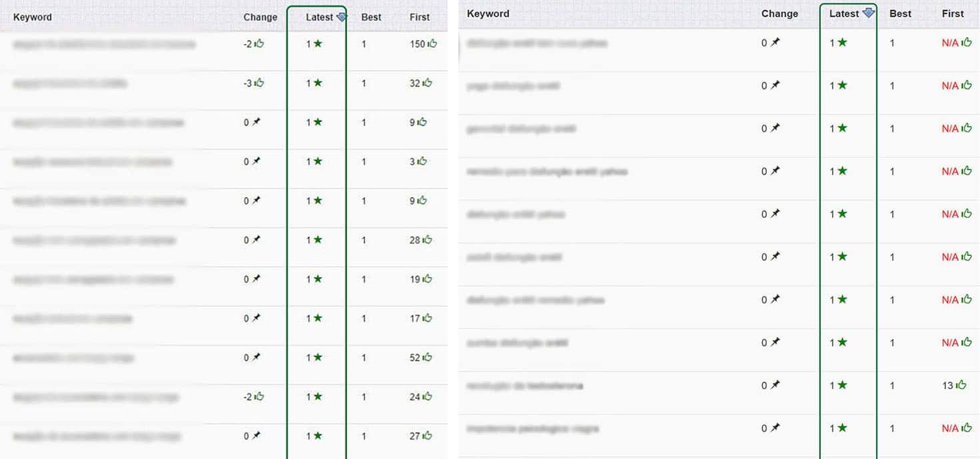Screen dimensions: 980x459
Task: Click thumbs-up icon beside First value 150
Action: [432, 44]
